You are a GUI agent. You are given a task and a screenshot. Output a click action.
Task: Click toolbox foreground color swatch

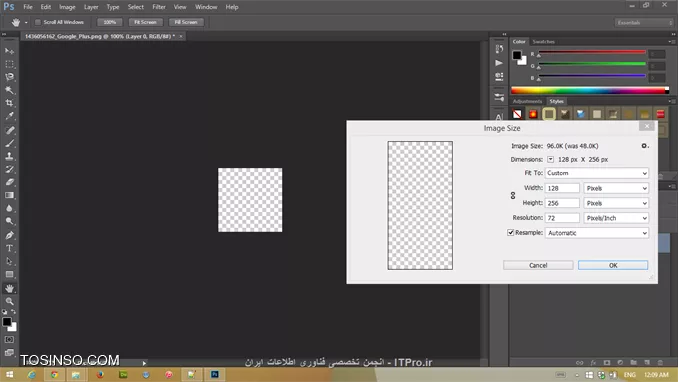click(x=6, y=322)
